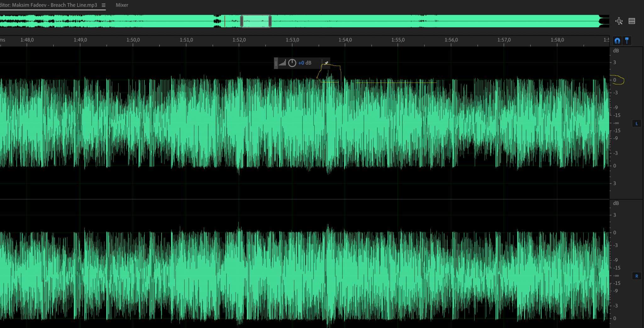Toggle the left channel L button

click(x=637, y=123)
